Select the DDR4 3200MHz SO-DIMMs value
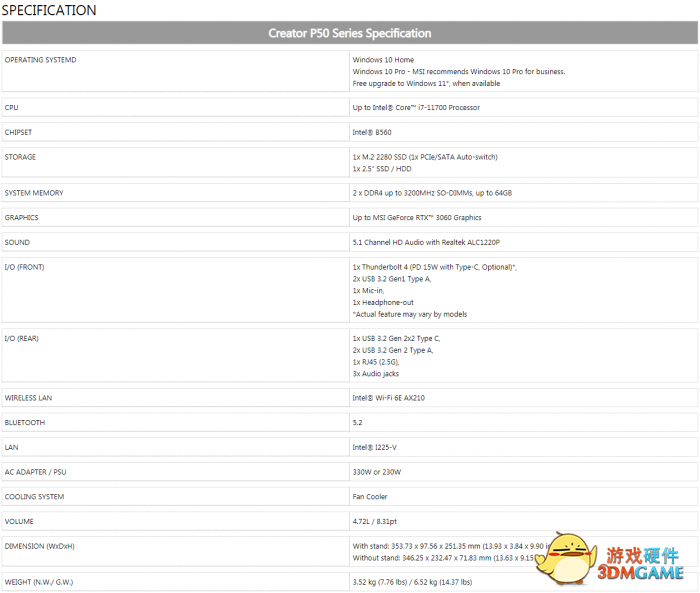700x593 pixels. click(432, 193)
